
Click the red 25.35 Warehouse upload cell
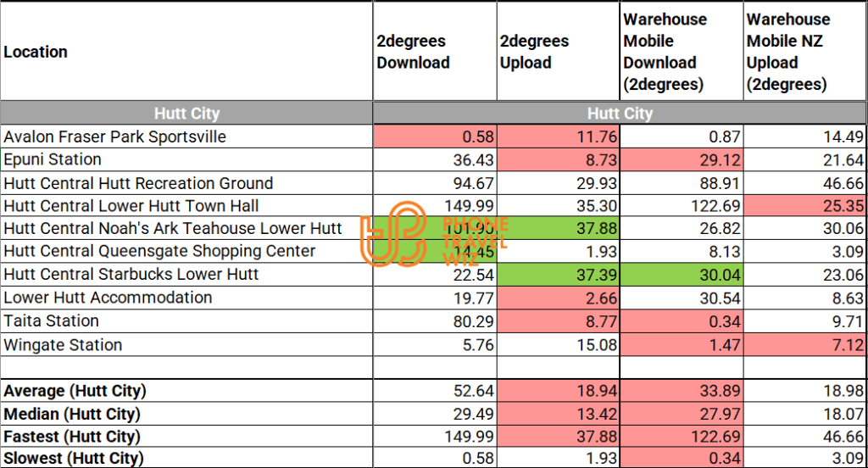(805, 206)
